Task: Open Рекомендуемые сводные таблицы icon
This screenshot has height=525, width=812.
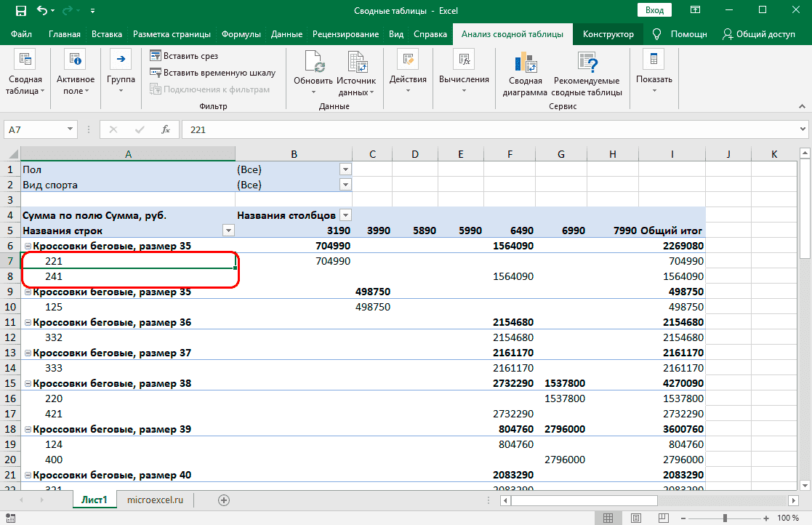Action: [x=586, y=63]
